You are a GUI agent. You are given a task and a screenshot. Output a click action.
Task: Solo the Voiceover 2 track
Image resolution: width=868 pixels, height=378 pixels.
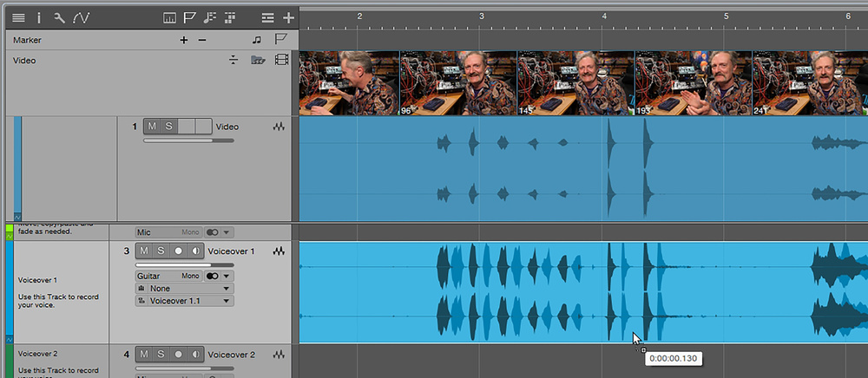[161, 355]
